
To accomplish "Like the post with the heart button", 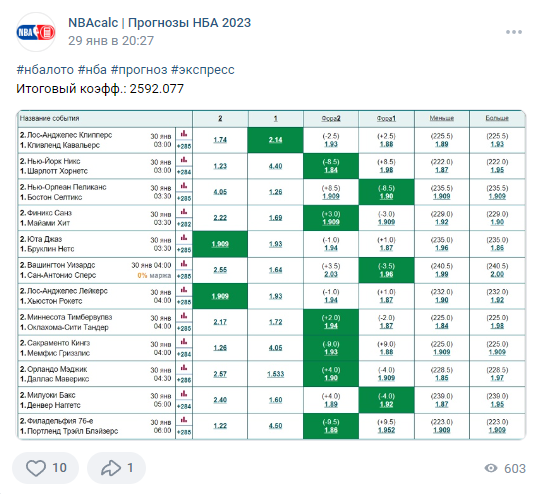I will [x=46, y=468].
